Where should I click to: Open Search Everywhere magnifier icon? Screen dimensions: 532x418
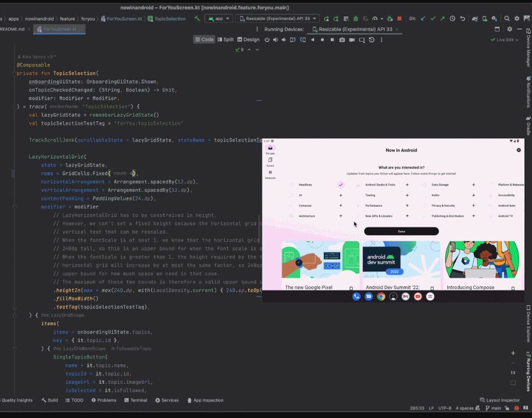click(507, 19)
